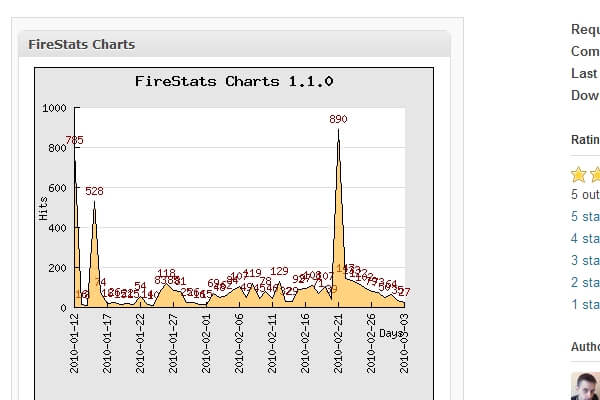Click the 2010-02-21 date label
Screen dimensions: 600x400
338,343
